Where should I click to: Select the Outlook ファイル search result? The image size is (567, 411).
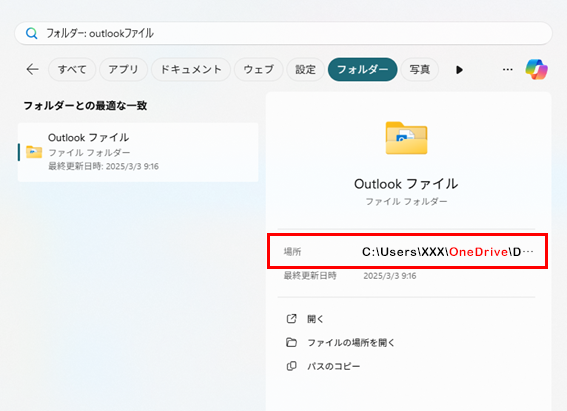(x=138, y=152)
